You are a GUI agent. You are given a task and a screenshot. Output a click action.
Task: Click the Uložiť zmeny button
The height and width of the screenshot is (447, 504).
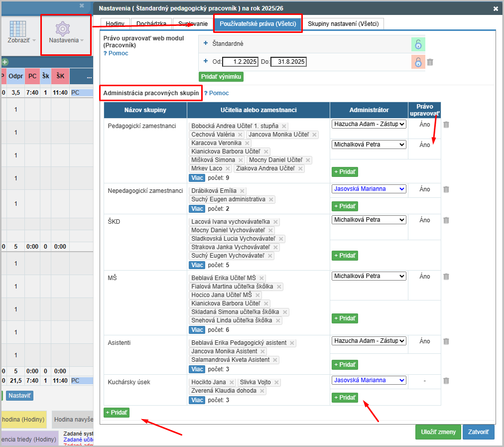(x=438, y=432)
